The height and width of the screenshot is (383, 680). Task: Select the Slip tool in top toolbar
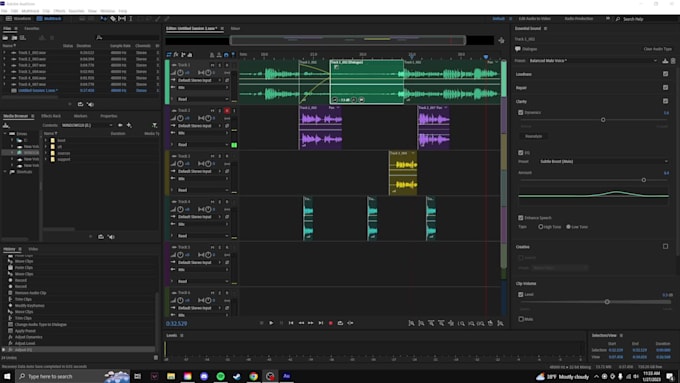pos(122,19)
